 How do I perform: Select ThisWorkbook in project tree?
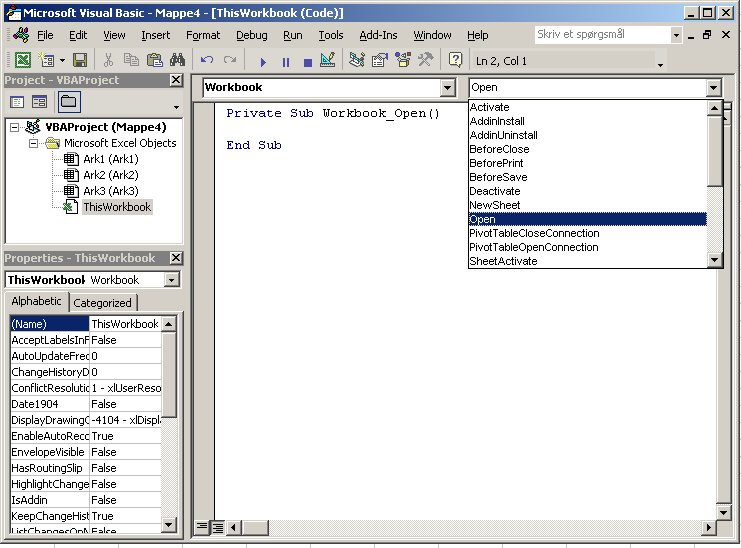pyautogui.click(x=117, y=207)
